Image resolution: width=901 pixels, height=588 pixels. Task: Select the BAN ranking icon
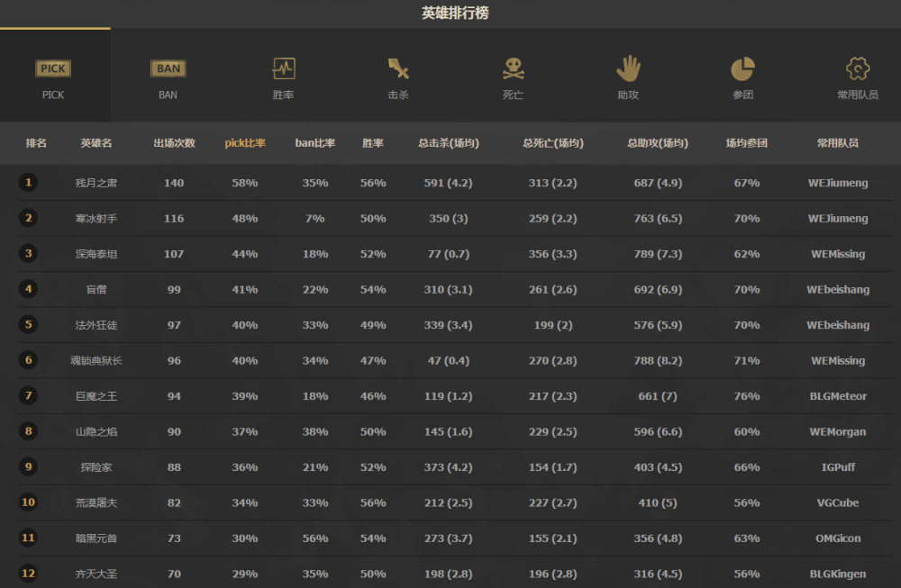(x=168, y=69)
